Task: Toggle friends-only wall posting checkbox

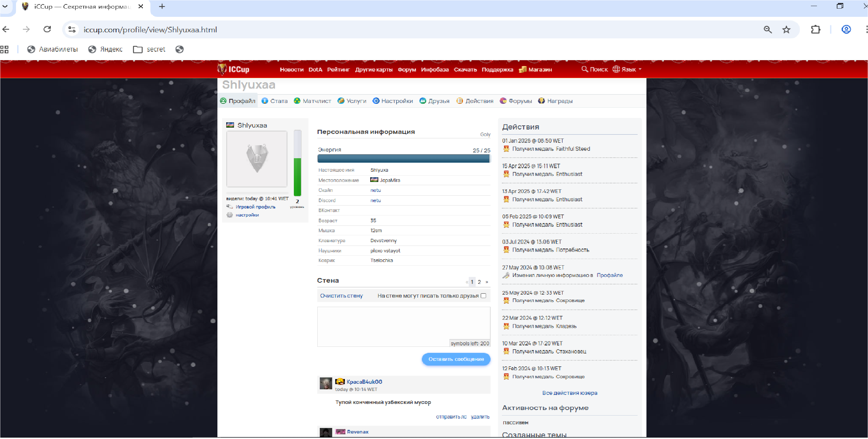Action: 484,296
